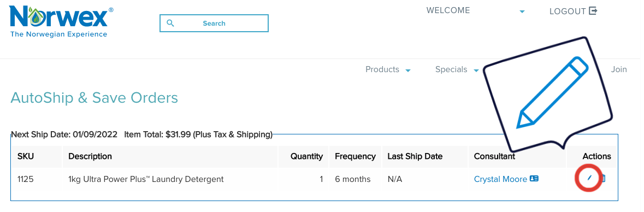Click the logout exit-arrow icon
Image resolution: width=644 pixels, height=212 pixels.
pyautogui.click(x=593, y=11)
